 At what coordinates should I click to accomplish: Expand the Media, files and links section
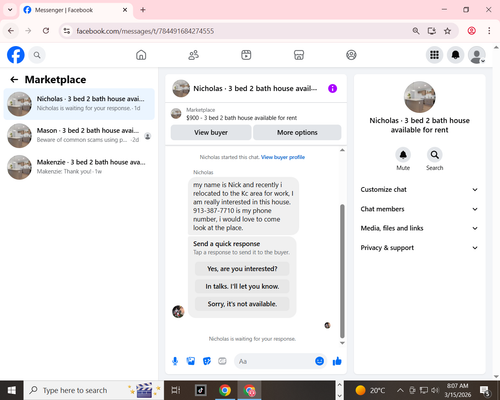(x=419, y=228)
